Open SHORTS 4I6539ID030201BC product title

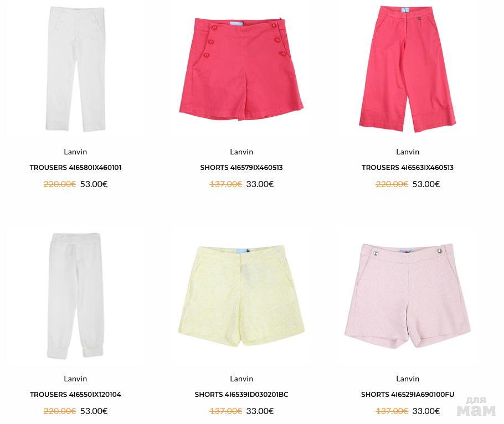point(241,395)
